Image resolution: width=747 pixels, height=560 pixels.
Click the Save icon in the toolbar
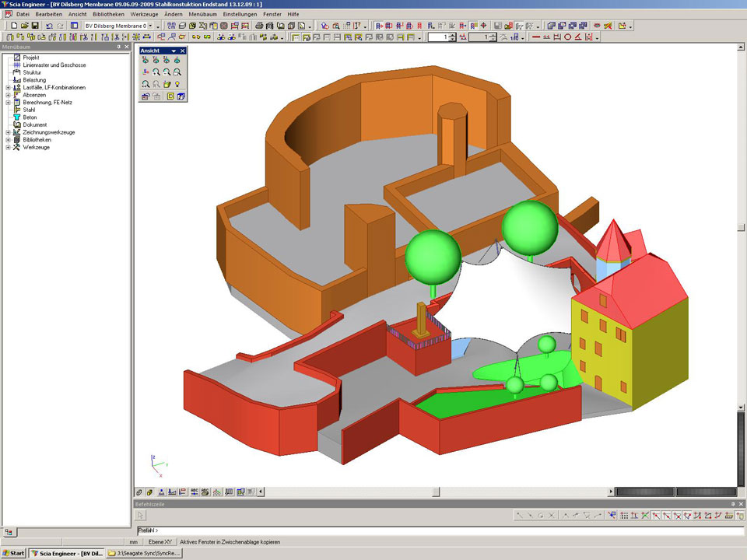click(35, 26)
